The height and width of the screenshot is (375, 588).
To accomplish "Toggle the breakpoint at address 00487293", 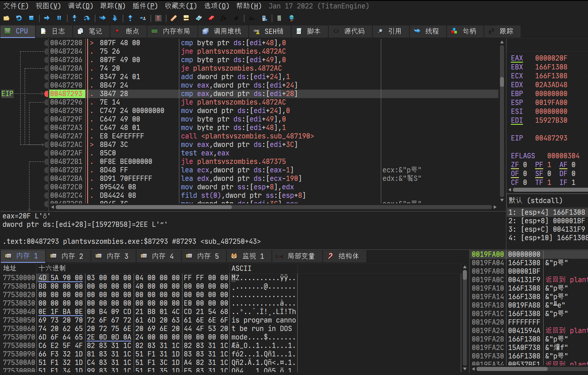I will pyautogui.click(x=46, y=94).
